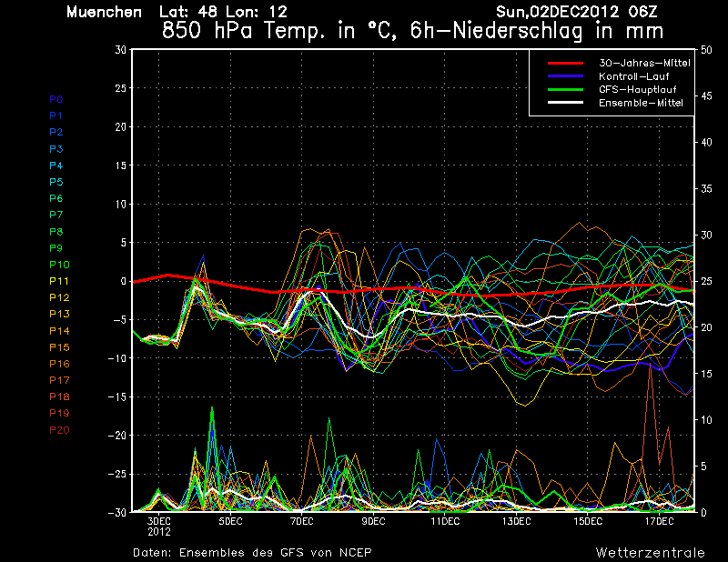728x562 pixels.
Task: Click the P16 ensemble member label
Action: point(59,364)
